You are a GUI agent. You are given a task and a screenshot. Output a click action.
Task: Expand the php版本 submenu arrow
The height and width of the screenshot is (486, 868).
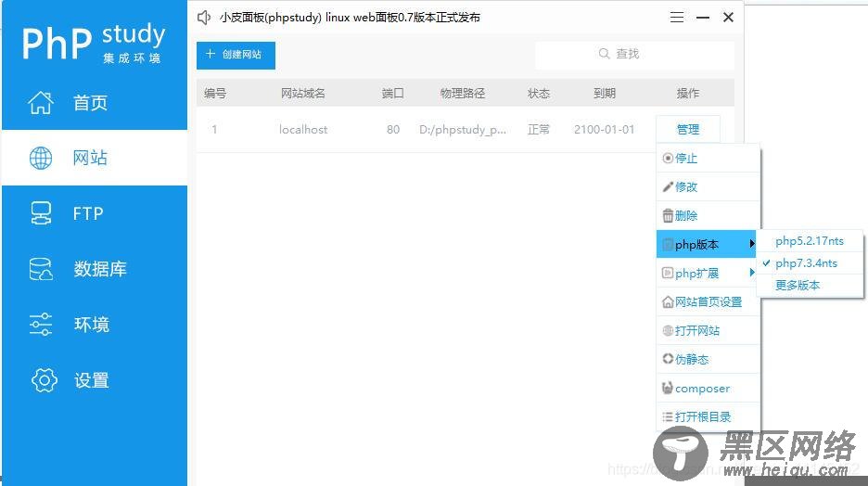click(x=752, y=244)
